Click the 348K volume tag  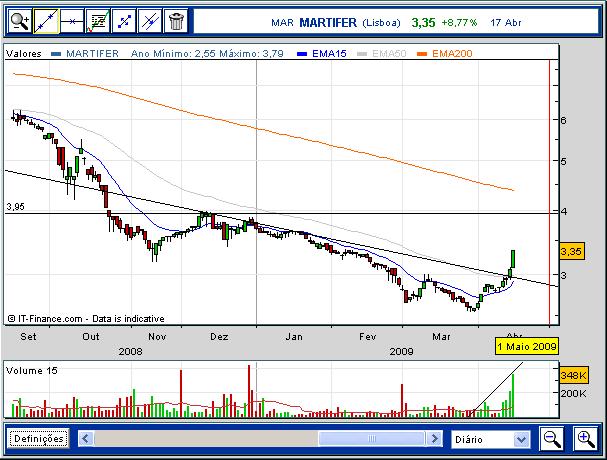(574, 375)
